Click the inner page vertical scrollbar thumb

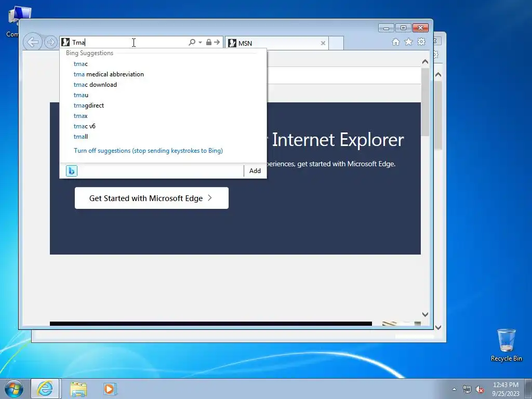(x=425, y=102)
